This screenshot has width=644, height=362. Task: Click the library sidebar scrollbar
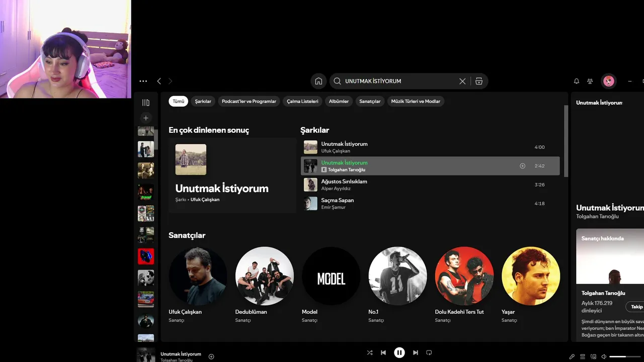pos(156,139)
